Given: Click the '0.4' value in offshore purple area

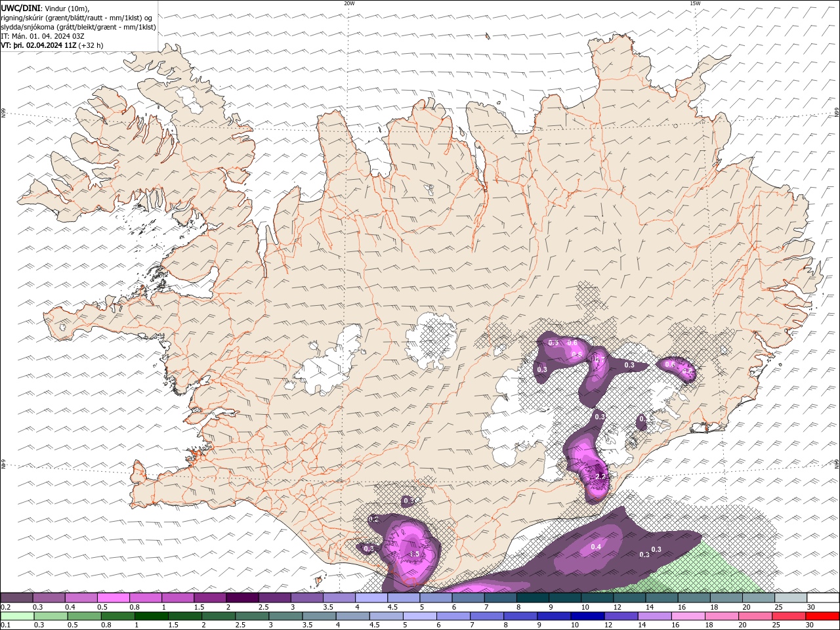Looking at the screenshot, I should pos(596,547).
